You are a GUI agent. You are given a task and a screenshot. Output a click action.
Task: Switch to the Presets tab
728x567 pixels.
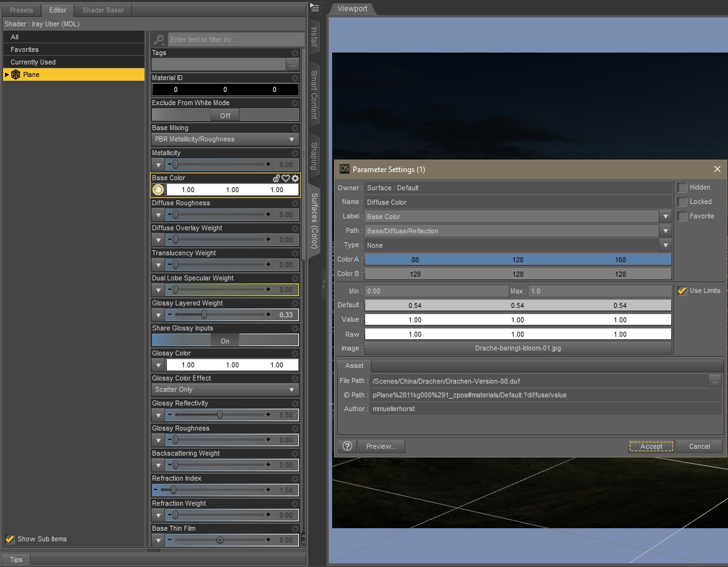coord(21,10)
